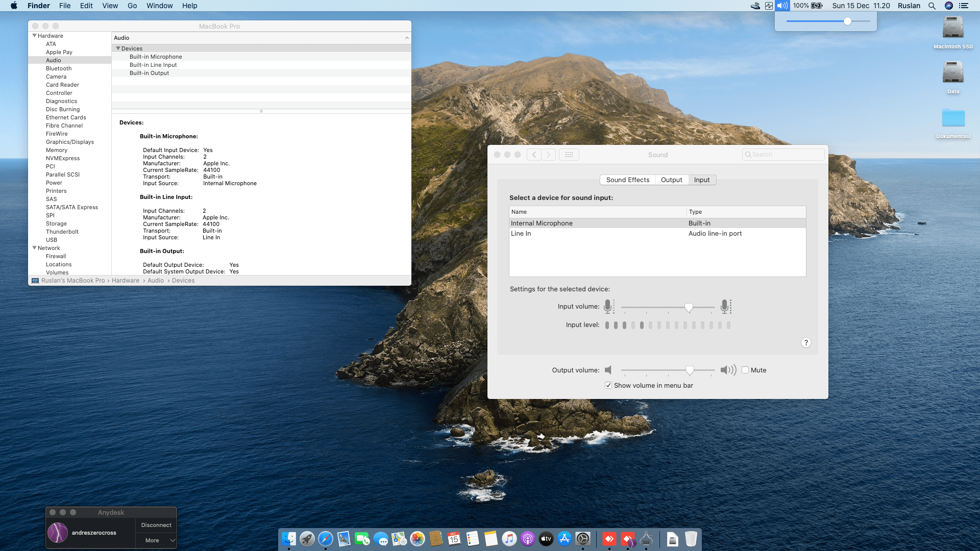Collapse the Devices disclosure triangle

tap(118, 48)
